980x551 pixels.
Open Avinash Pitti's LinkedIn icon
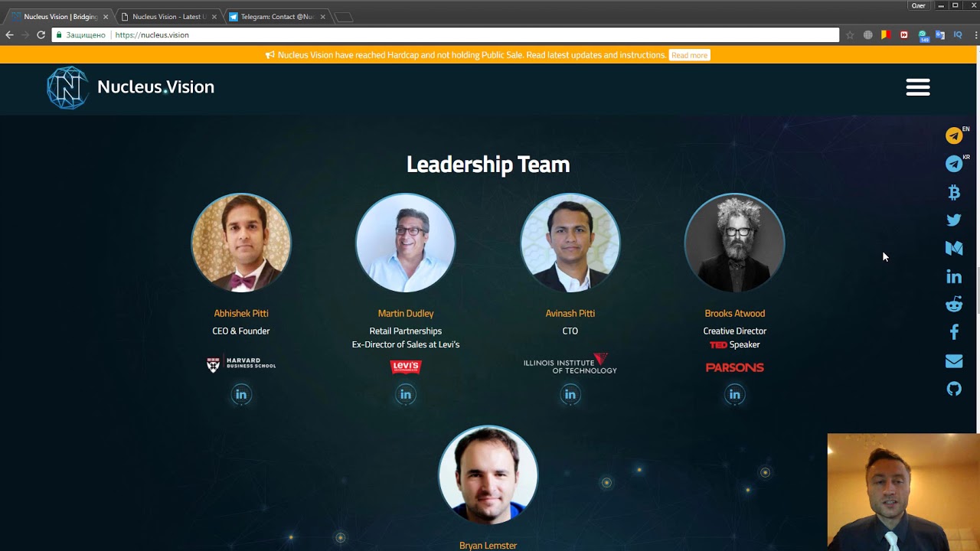pos(570,395)
